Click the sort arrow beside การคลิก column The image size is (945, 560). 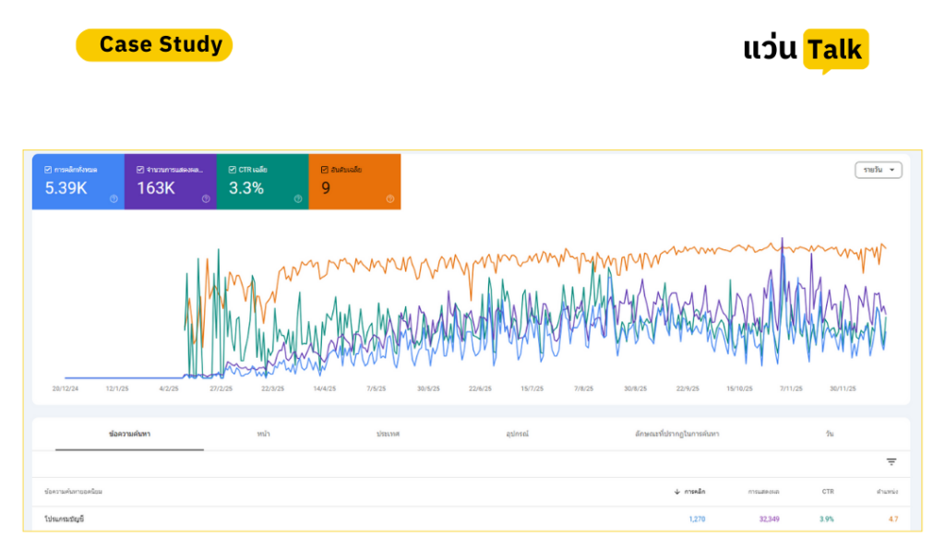tap(676, 492)
